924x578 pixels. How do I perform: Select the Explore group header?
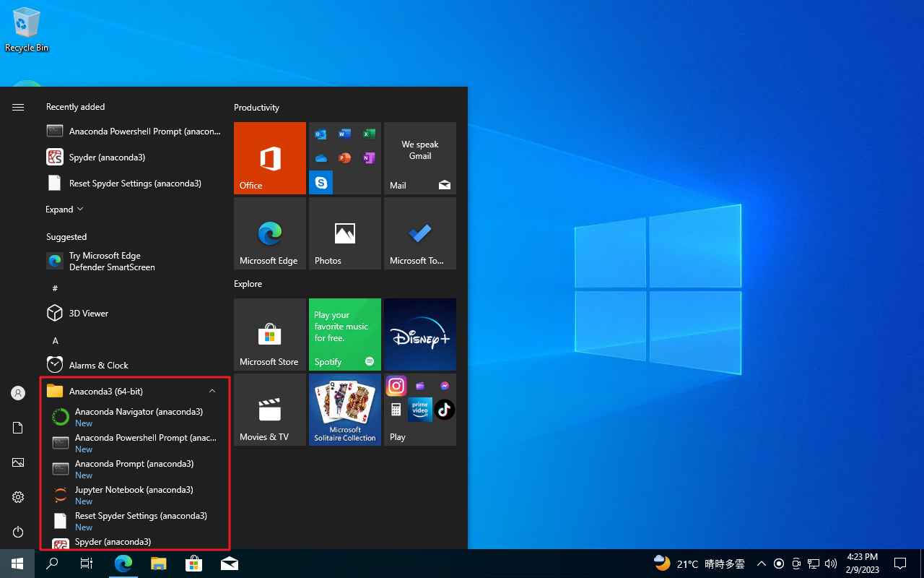248,284
